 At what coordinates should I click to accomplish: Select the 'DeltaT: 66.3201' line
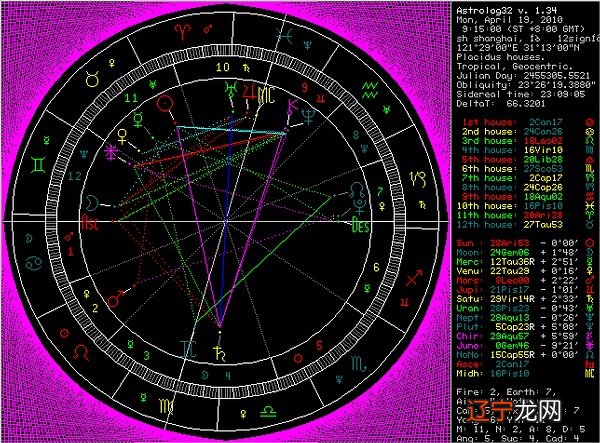click(x=501, y=103)
